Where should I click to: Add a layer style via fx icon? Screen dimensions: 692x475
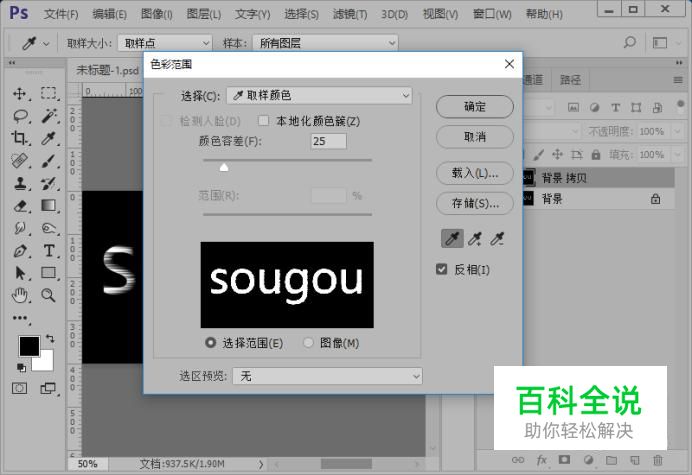click(542, 460)
